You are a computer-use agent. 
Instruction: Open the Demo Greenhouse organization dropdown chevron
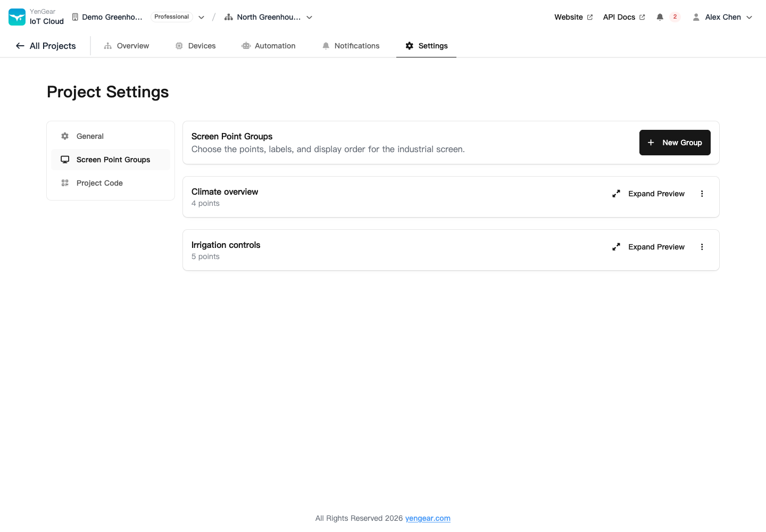click(x=202, y=17)
